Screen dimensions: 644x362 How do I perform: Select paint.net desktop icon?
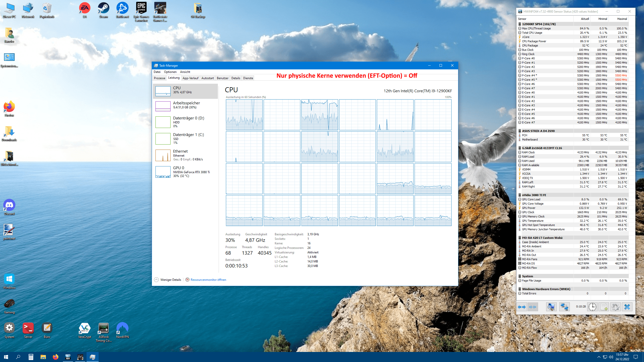pos(9,232)
